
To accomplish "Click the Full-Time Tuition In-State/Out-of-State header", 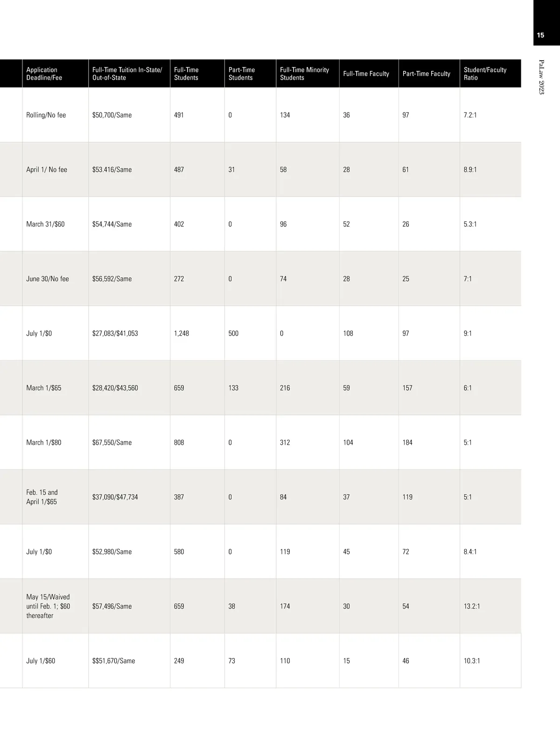I will [x=127, y=74].
